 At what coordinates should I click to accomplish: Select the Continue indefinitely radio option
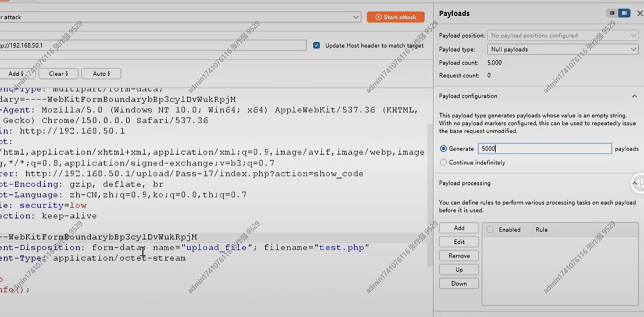coord(443,163)
